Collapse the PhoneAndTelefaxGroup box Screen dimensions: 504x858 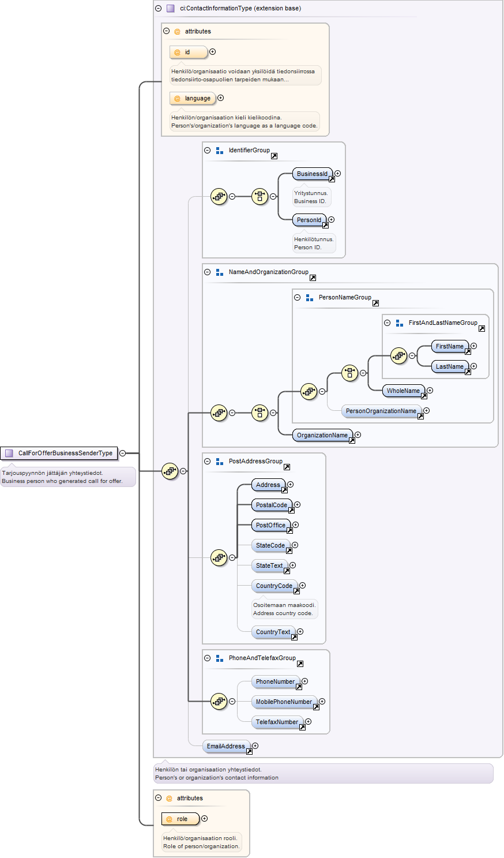point(208,658)
